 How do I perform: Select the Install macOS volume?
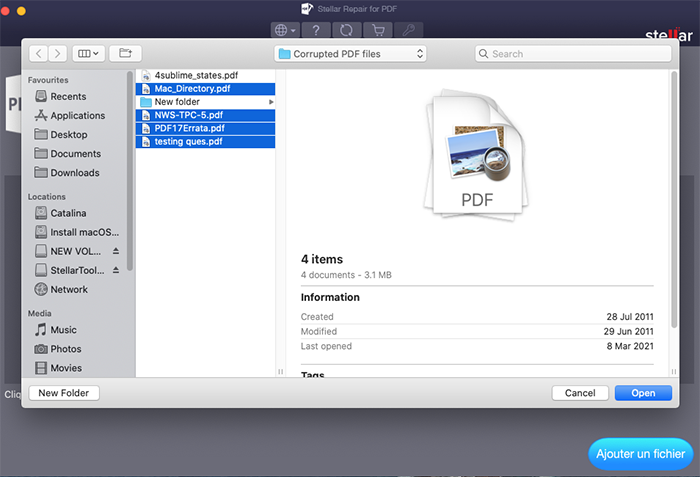coord(77,232)
